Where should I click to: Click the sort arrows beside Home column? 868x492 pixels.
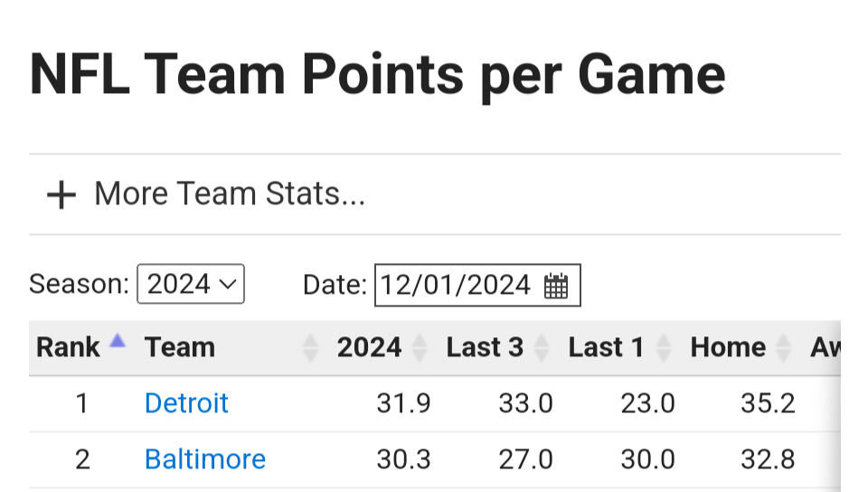point(784,347)
